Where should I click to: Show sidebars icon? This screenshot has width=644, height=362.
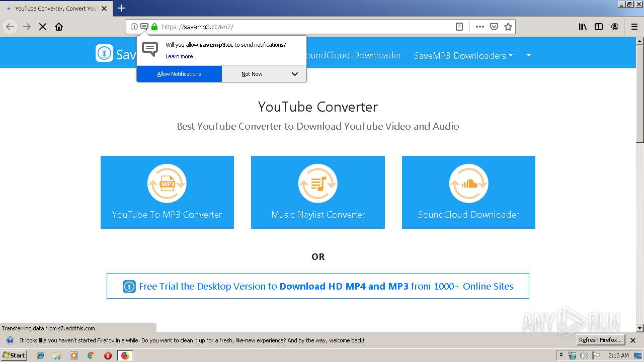[599, 27]
